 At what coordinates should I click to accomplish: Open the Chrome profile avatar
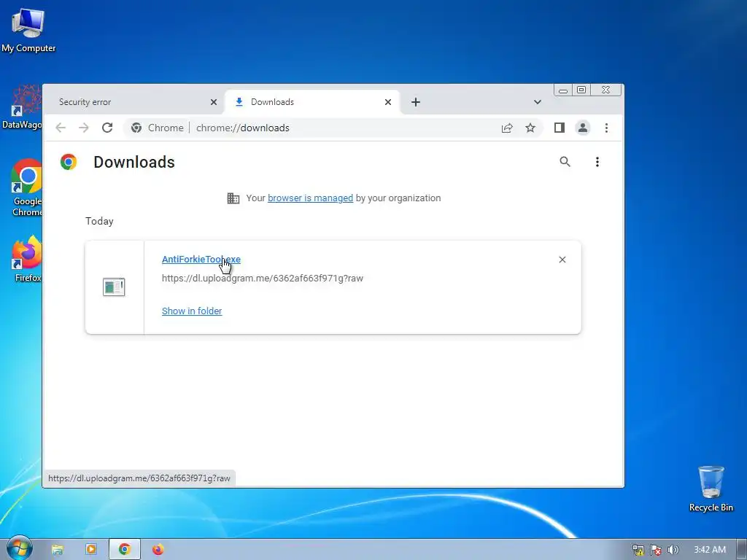(x=583, y=128)
